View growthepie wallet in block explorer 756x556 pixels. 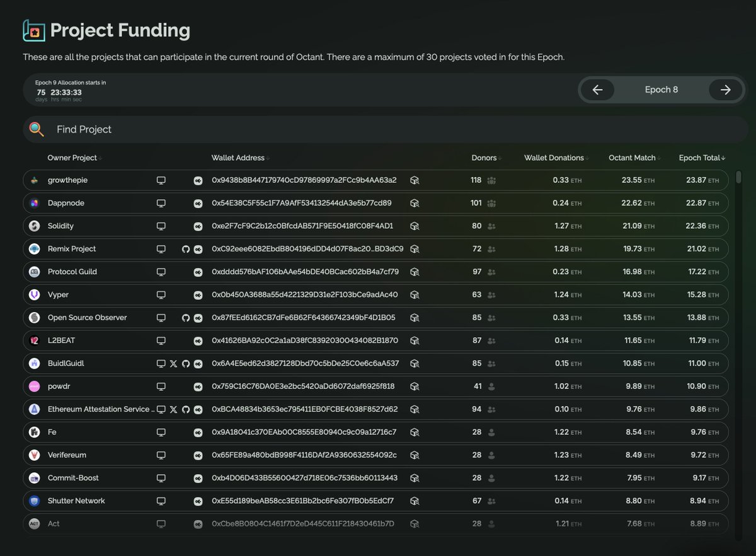click(x=415, y=180)
